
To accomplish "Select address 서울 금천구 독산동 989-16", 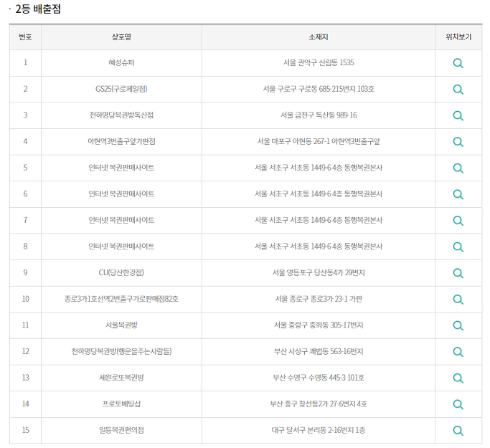I will tap(319, 115).
